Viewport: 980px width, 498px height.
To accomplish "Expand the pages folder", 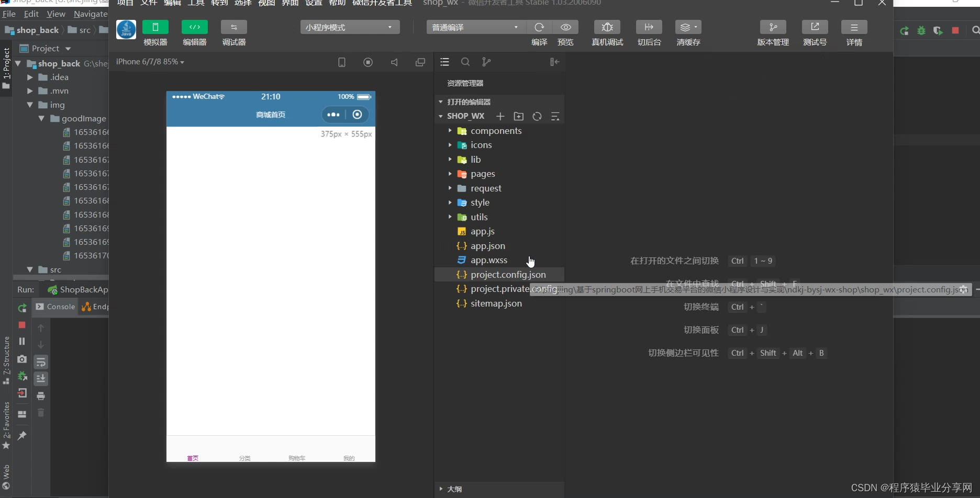I will tap(450, 174).
